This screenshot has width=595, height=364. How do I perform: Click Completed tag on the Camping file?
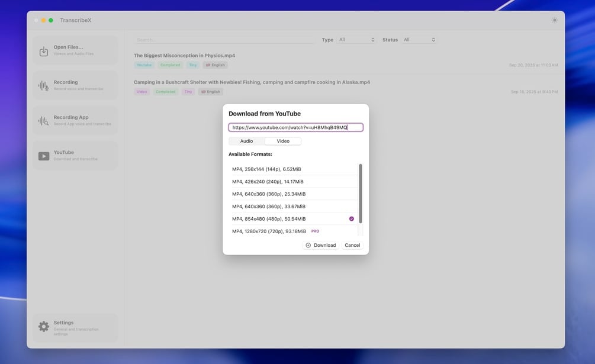point(165,92)
